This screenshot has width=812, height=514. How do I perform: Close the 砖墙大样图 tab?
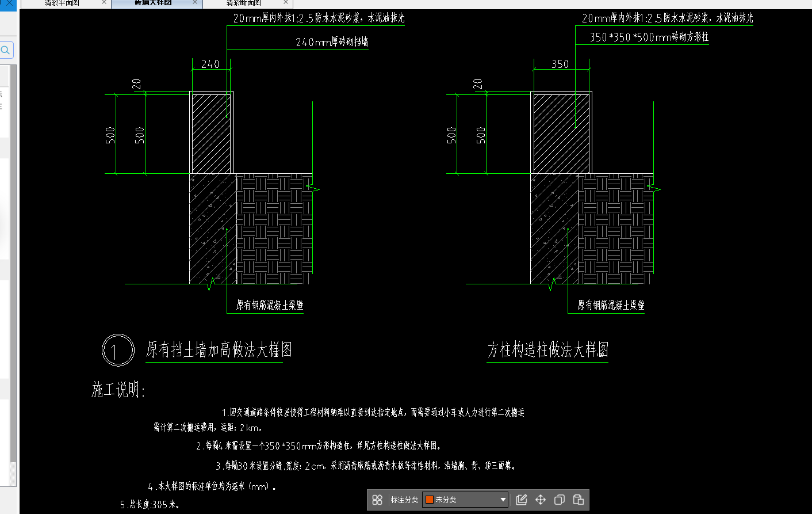point(195,2)
